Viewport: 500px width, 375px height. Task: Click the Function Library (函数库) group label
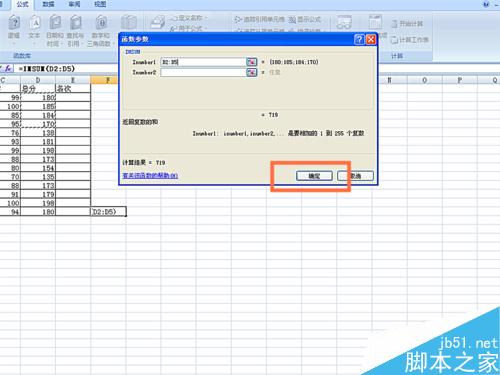22,55
